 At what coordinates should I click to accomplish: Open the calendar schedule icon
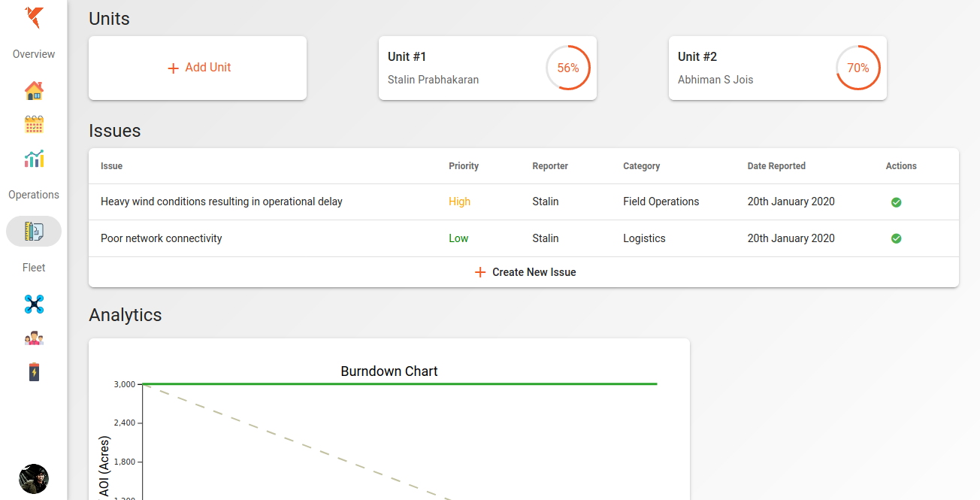click(x=34, y=124)
